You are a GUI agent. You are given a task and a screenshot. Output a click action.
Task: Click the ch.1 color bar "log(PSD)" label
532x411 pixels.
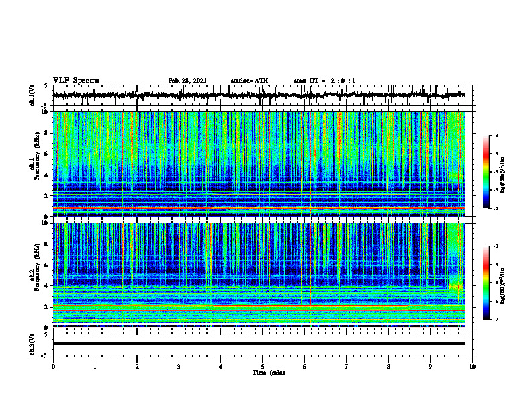click(x=502, y=175)
